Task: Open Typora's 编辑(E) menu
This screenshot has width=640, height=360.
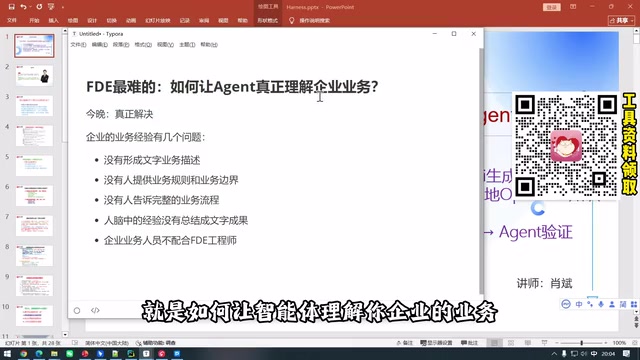Action: pyautogui.click(x=100, y=44)
